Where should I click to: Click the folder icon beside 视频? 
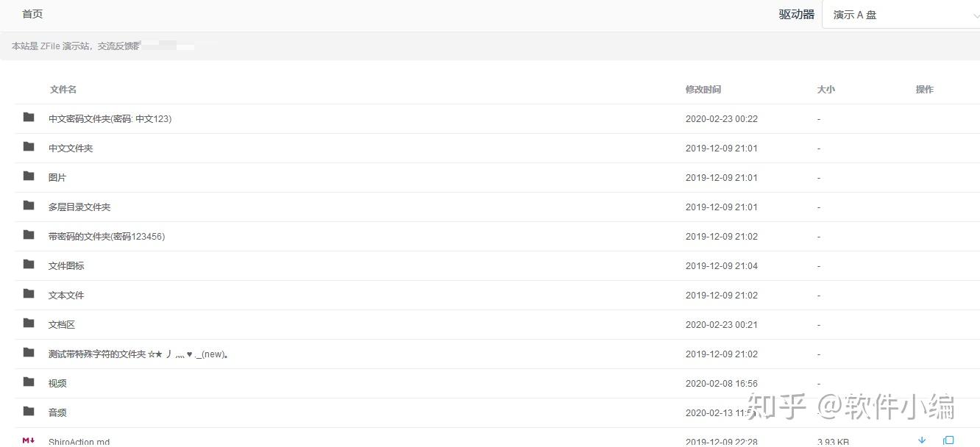coord(29,382)
